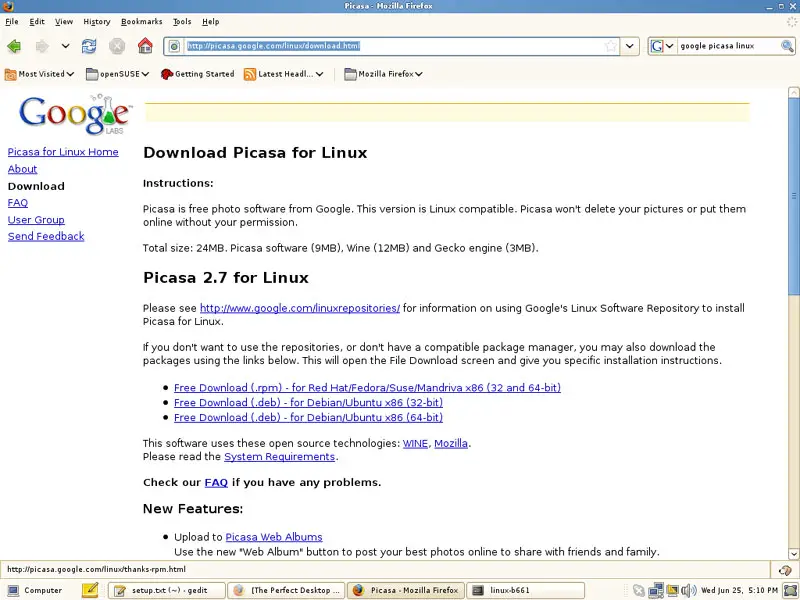Open the sidebar FAQ link

tap(18, 203)
